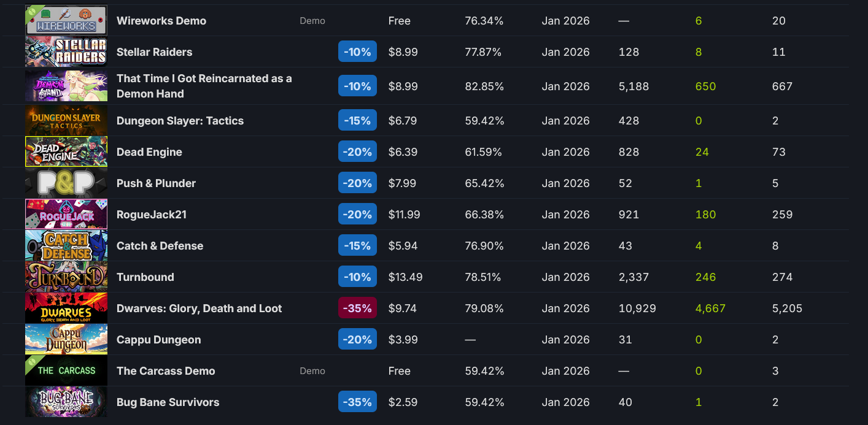Open the Dead Engine thumbnail
Screen dimensions: 868x425
click(66, 151)
